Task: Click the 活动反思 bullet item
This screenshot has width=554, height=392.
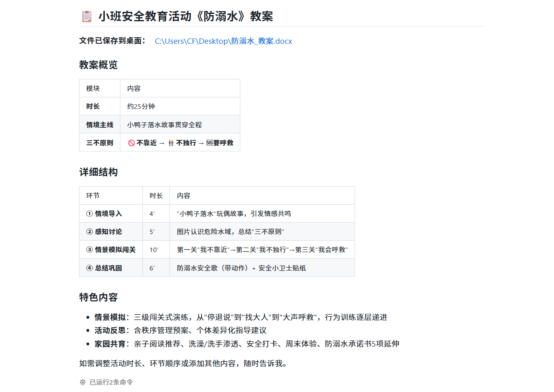Action: point(181,330)
